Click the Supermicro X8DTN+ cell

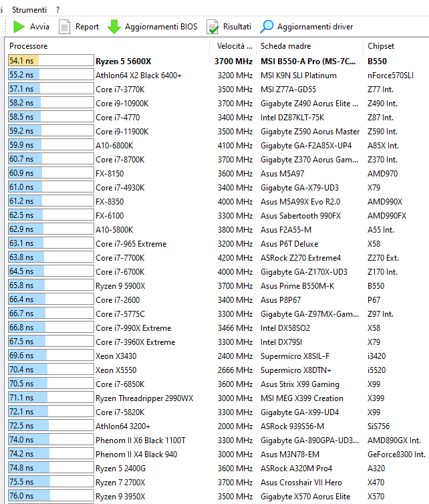pos(296,370)
